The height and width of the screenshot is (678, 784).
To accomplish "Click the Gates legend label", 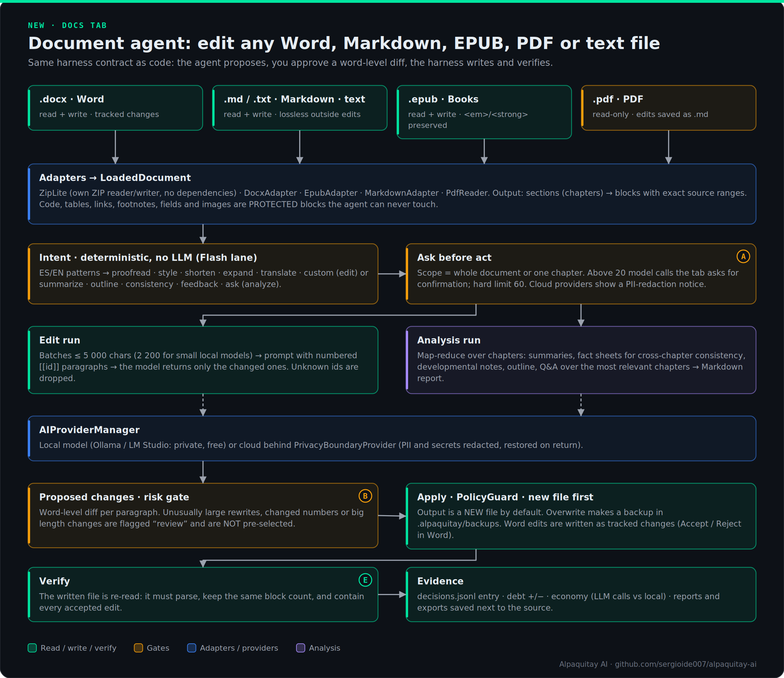I will [158, 648].
